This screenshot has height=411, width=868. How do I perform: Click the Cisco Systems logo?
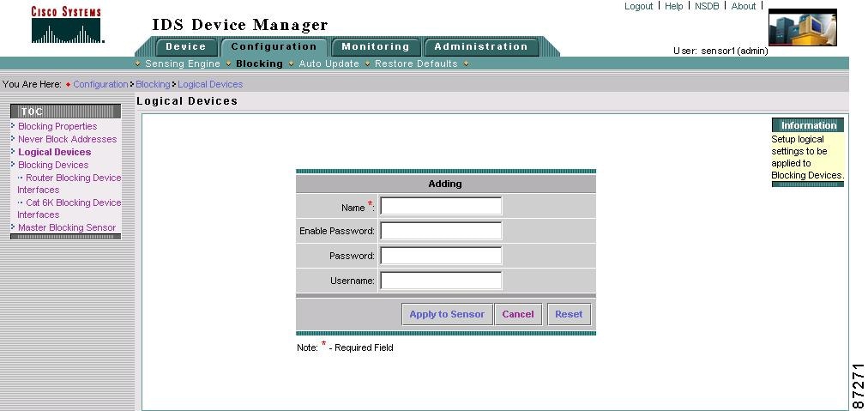66,25
